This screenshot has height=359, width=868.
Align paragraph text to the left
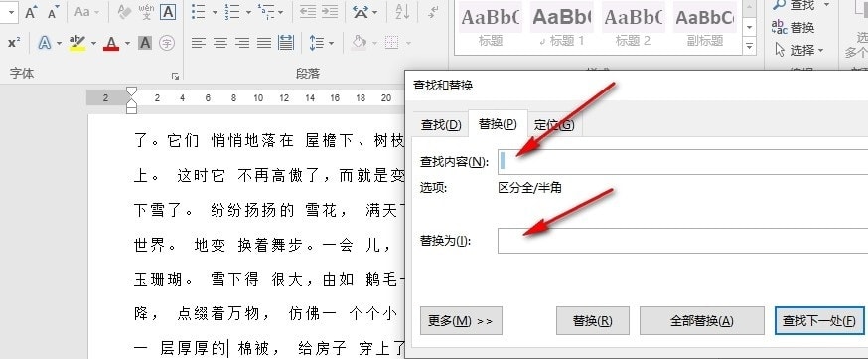[x=199, y=43]
